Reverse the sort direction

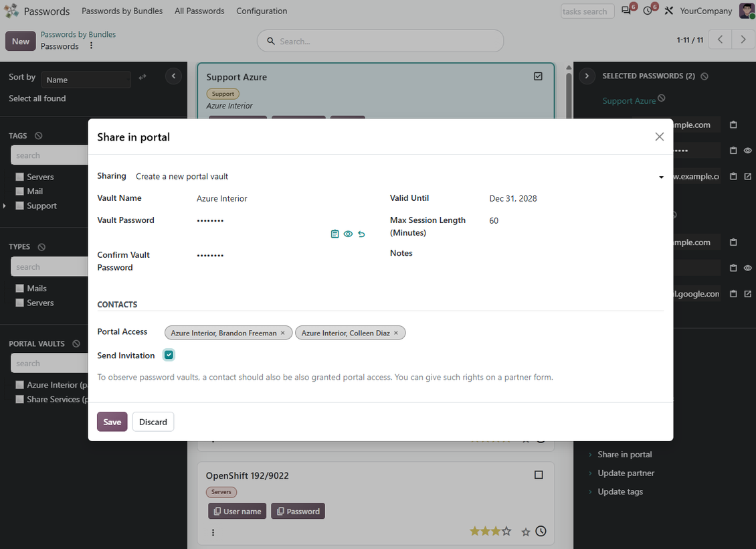coord(143,77)
